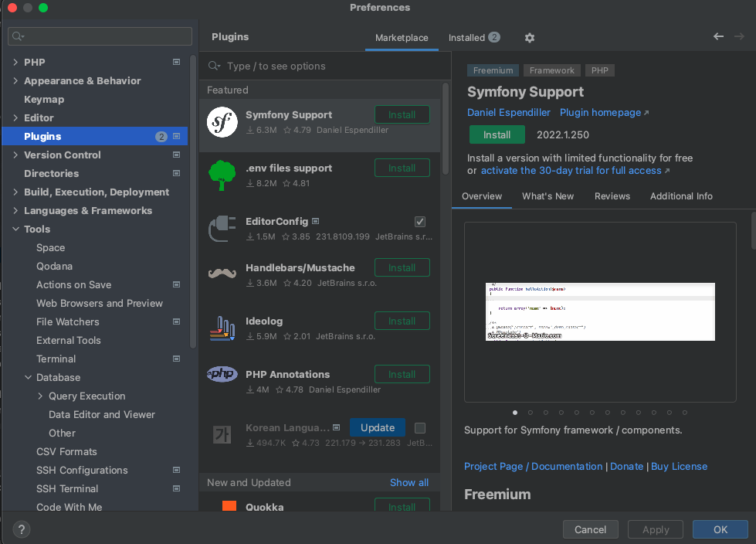The height and width of the screenshot is (544, 756).
Task: Click the Korean Language Pack icon
Action: (222, 434)
